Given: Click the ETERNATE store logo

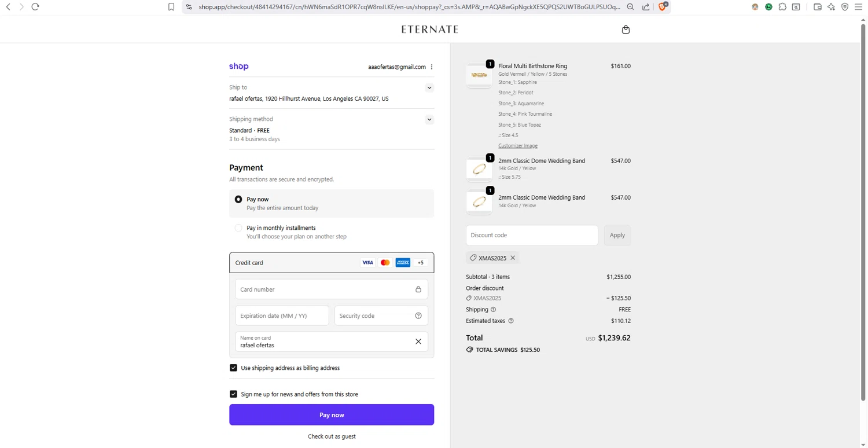Looking at the screenshot, I should tap(430, 29).
